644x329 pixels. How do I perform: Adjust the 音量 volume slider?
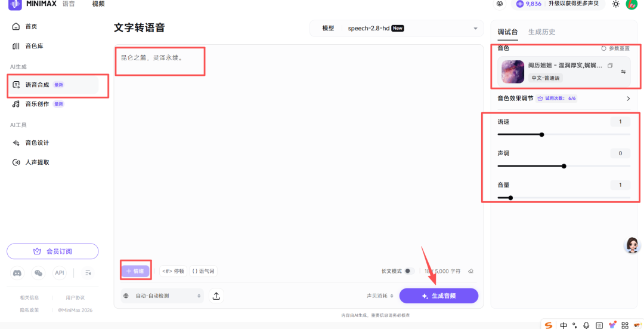pos(510,198)
